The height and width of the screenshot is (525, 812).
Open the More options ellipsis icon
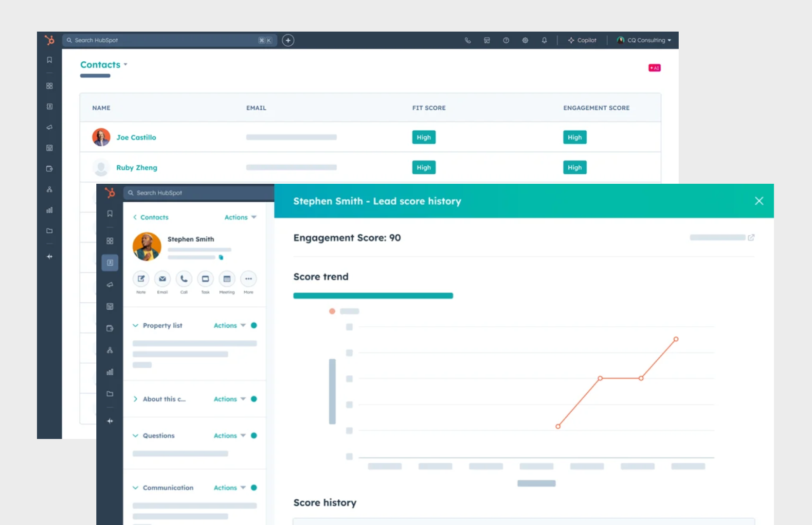[249, 279]
